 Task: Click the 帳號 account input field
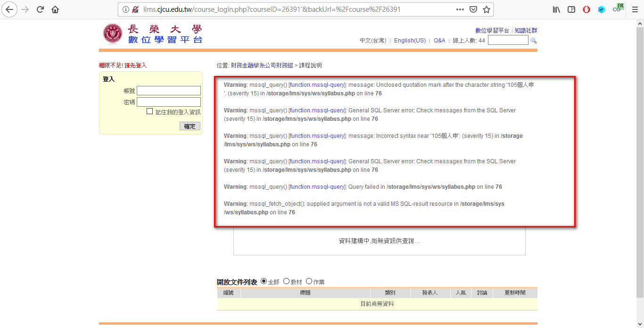click(x=169, y=91)
